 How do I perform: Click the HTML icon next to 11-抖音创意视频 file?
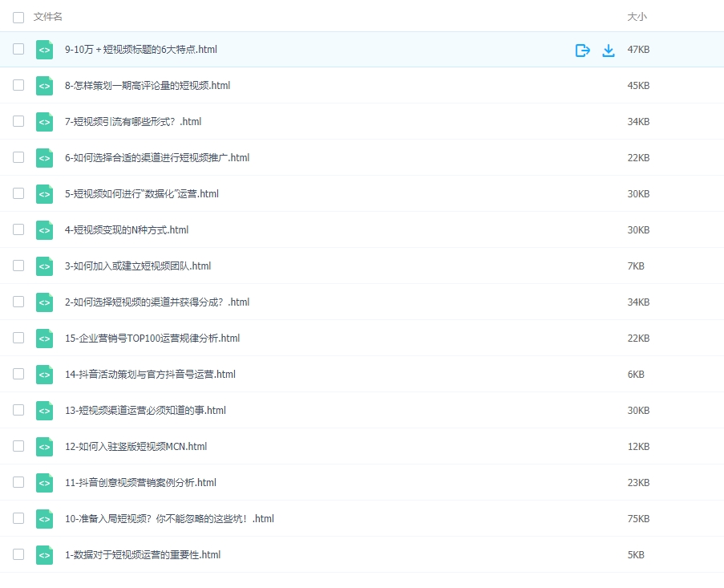[x=44, y=482]
